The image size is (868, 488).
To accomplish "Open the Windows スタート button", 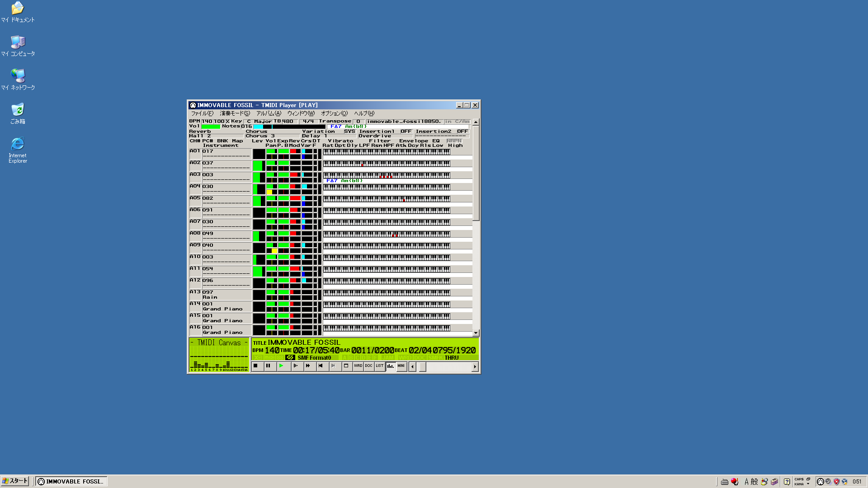I will point(15,481).
